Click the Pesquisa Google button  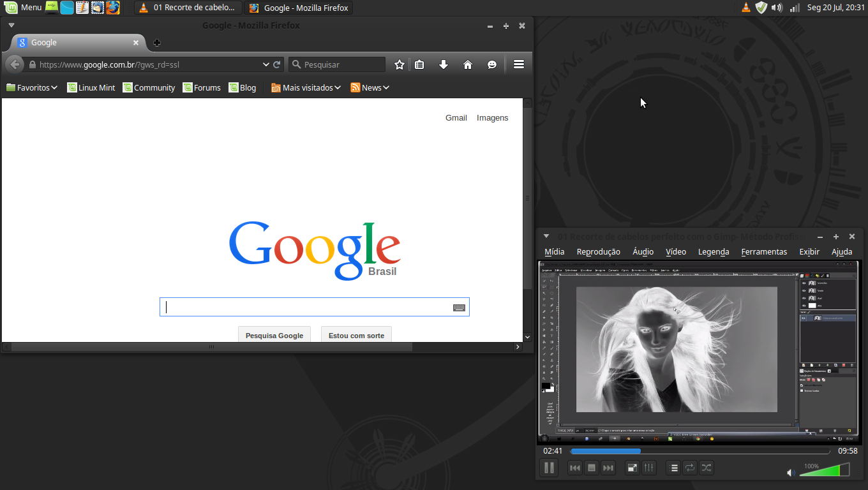coord(274,335)
